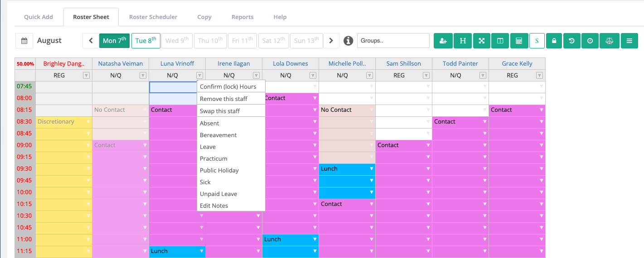Click the balance scales icon
The height and width of the screenshot is (258, 644).
coord(610,41)
